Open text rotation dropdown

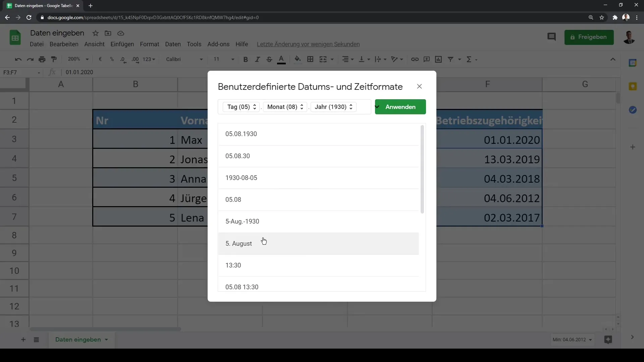click(x=397, y=59)
